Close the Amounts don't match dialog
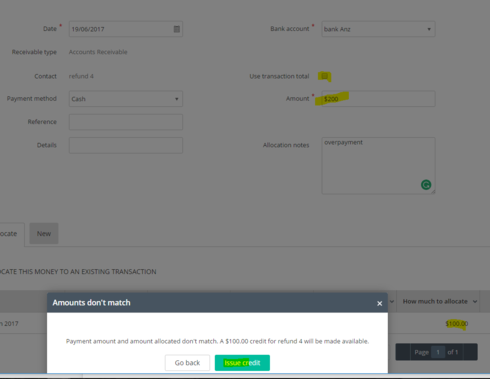This screenshot has width=490, height=379. pos(379,303)
